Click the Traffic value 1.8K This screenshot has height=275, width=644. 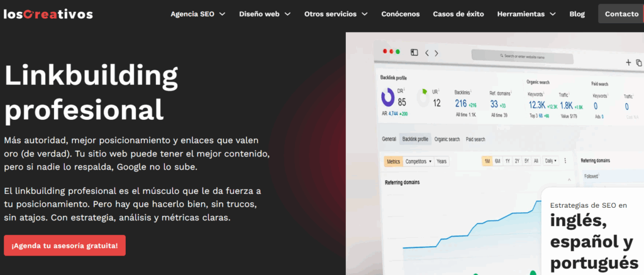(x=567, y=105)
